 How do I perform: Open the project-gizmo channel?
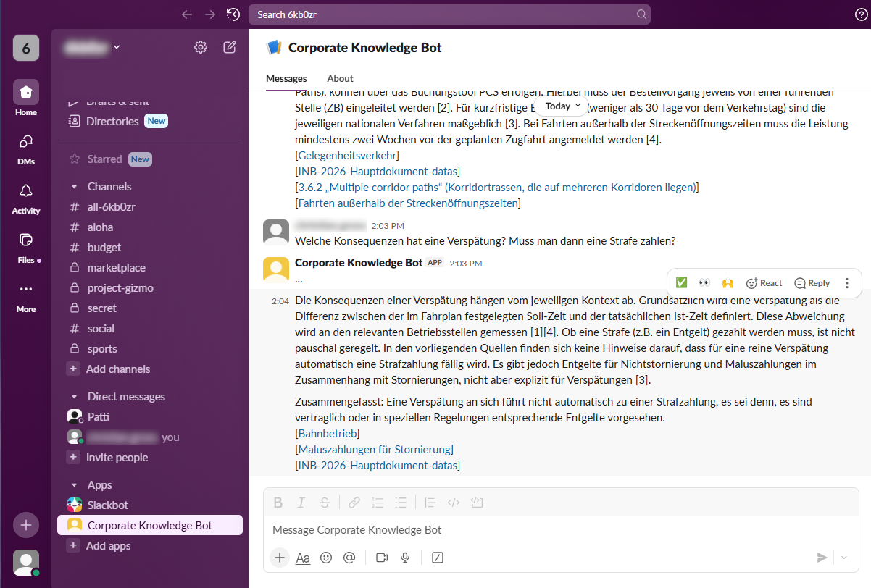pyautogui.click(x=120, y=288)
